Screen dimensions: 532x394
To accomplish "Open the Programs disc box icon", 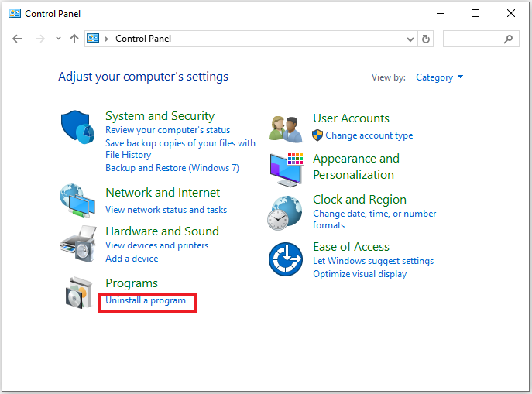I will pyautogui.click(x=79, y=293).
